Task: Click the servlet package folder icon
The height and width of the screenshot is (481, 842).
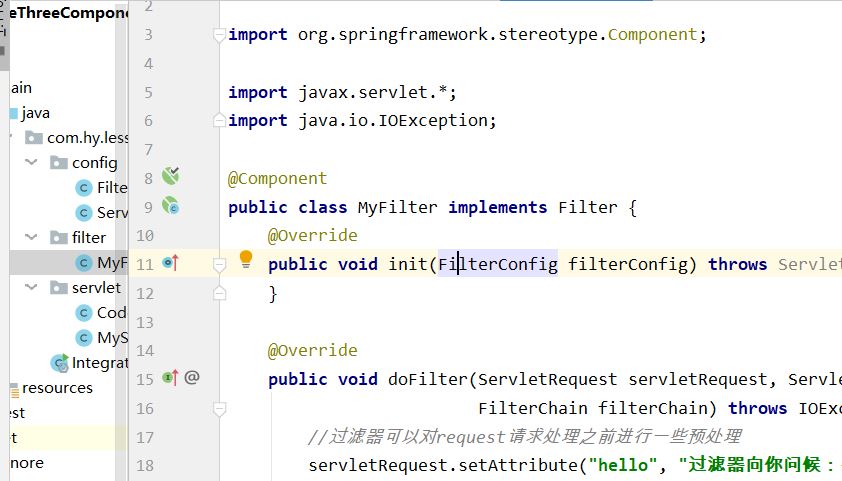Action: 59,288
